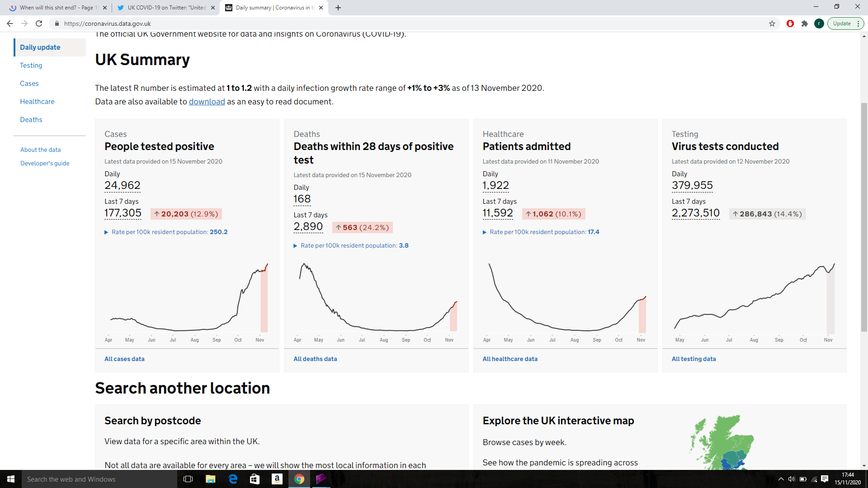Viewport: 868px width, 488px height.
Task: Click the page vertical scrollbar thumb
Action: [864, 217]
